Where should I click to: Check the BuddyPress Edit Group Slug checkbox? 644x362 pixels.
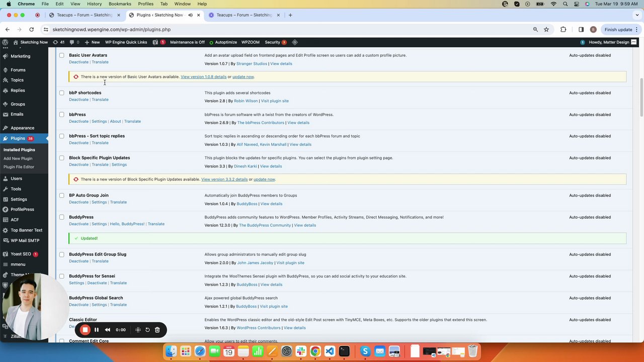click(62, 254)
